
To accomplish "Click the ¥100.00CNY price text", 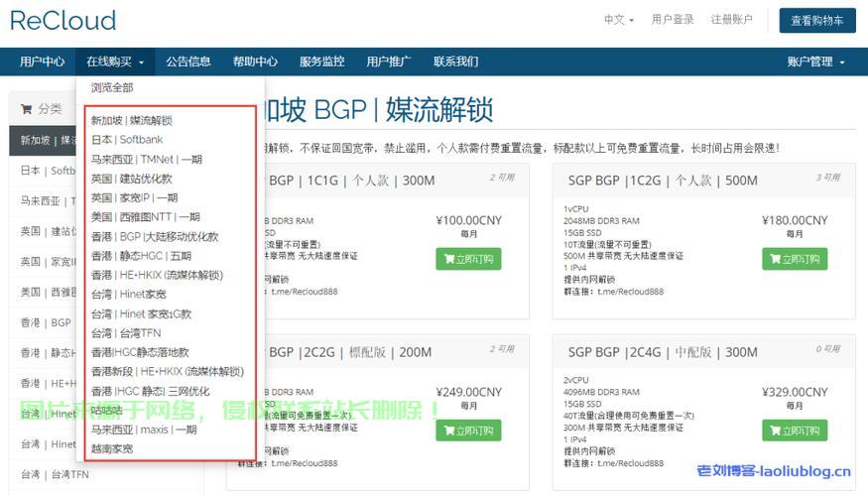I will (469, 220).
